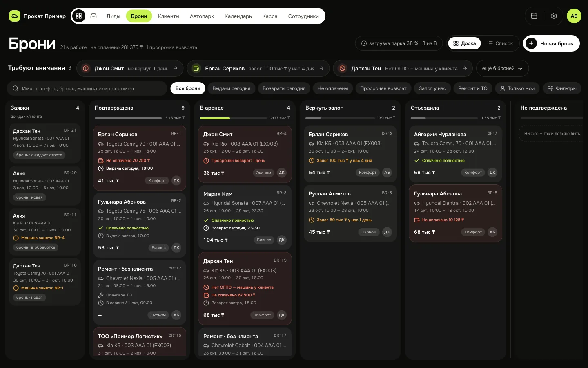Click the В аренде column progress bar

234,118
